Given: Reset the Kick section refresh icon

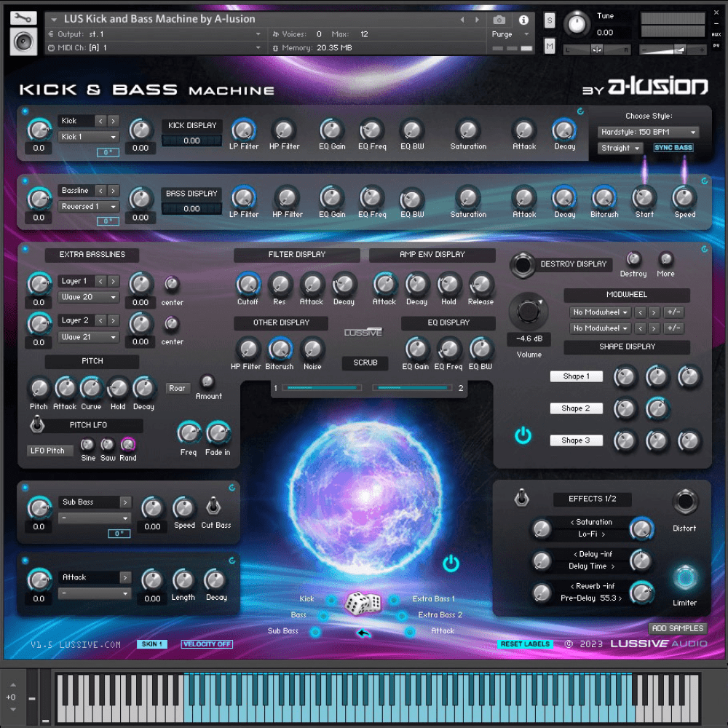Looking at the screenshot, I should (580, 111).
